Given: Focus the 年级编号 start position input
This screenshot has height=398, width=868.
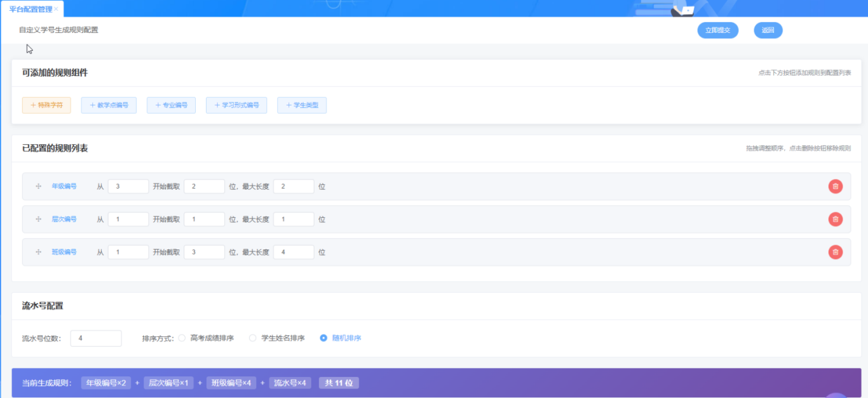Looking at the screenshot, I should pyautogui.click(x=128, y=187).
